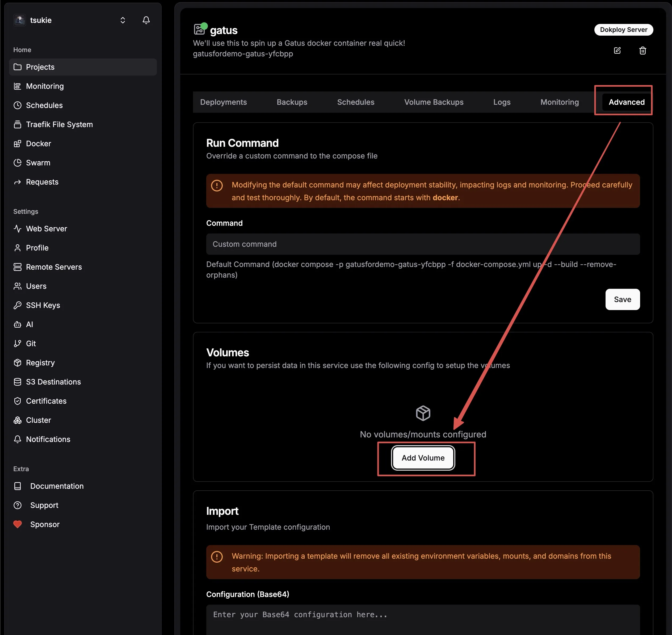Click the notification bell icon
The width and height of the screenshot is (672, 635).
[x=146, y=20]
